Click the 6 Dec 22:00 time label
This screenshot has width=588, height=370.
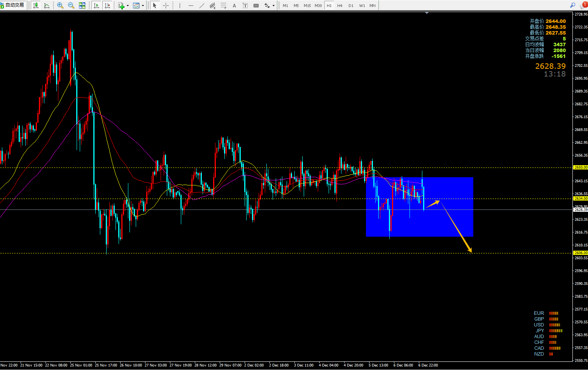[428, 365]
